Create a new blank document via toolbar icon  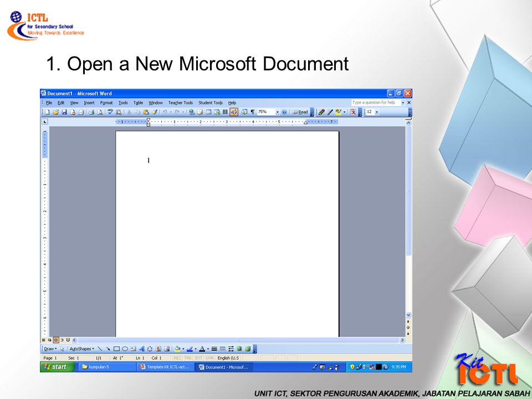tap(47, 112)
